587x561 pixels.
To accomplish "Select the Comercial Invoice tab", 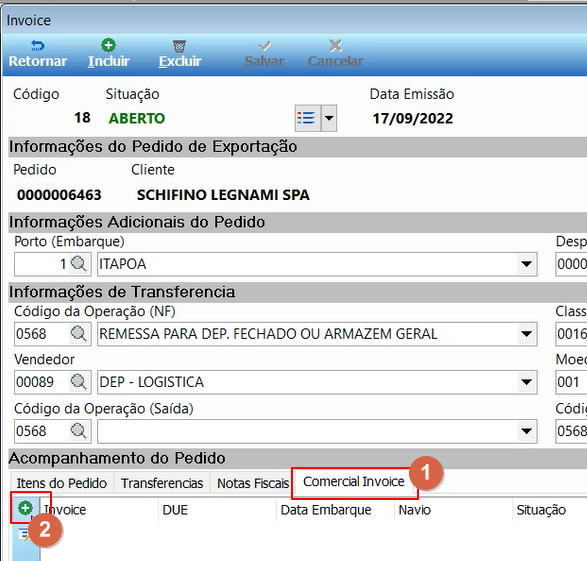I will pos(354,482).
